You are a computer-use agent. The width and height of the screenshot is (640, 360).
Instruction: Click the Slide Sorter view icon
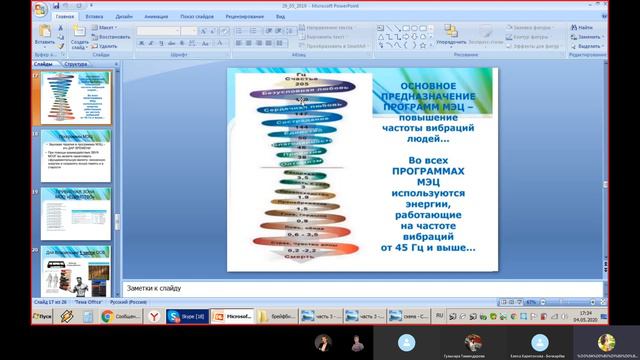[x=511, y=302]
